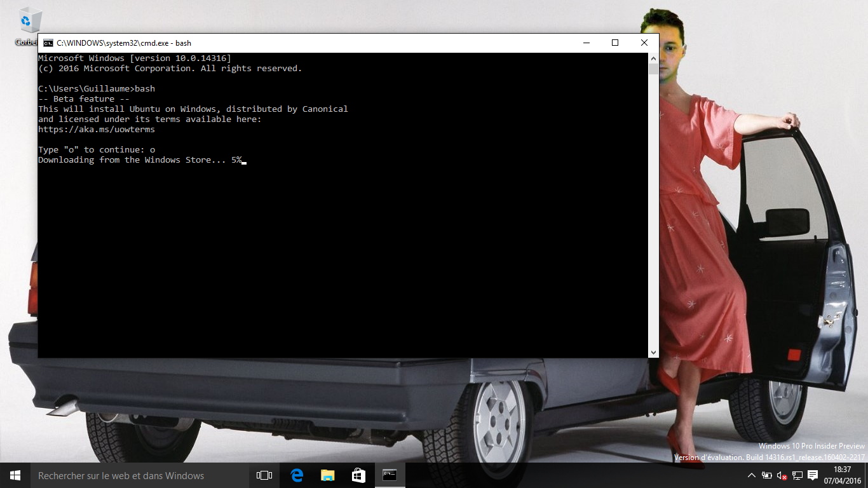868x488 pixels.
Task: Click the 'Downloading from the Windows Store' line
Action: 140,160
